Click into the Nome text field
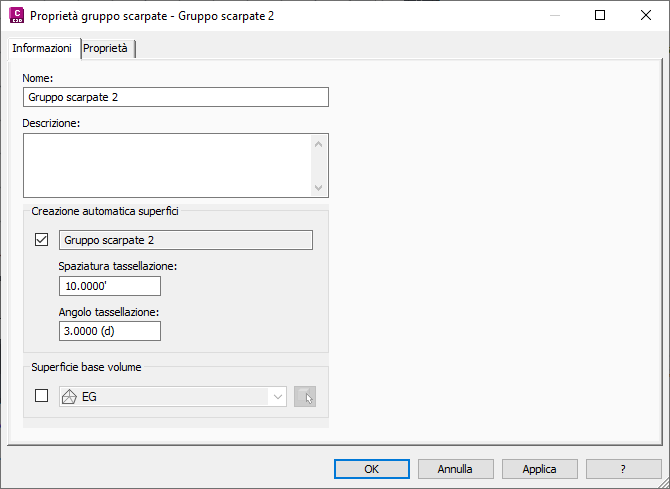 pos(175,97)
